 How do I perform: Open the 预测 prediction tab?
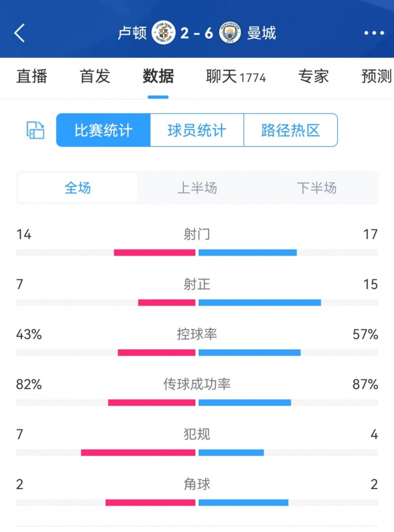coord(376,77)
